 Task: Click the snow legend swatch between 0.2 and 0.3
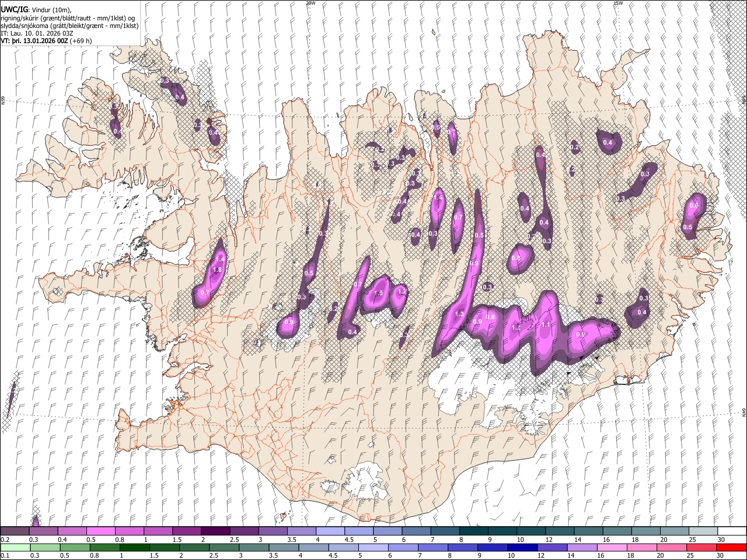(x=15, y=531)
